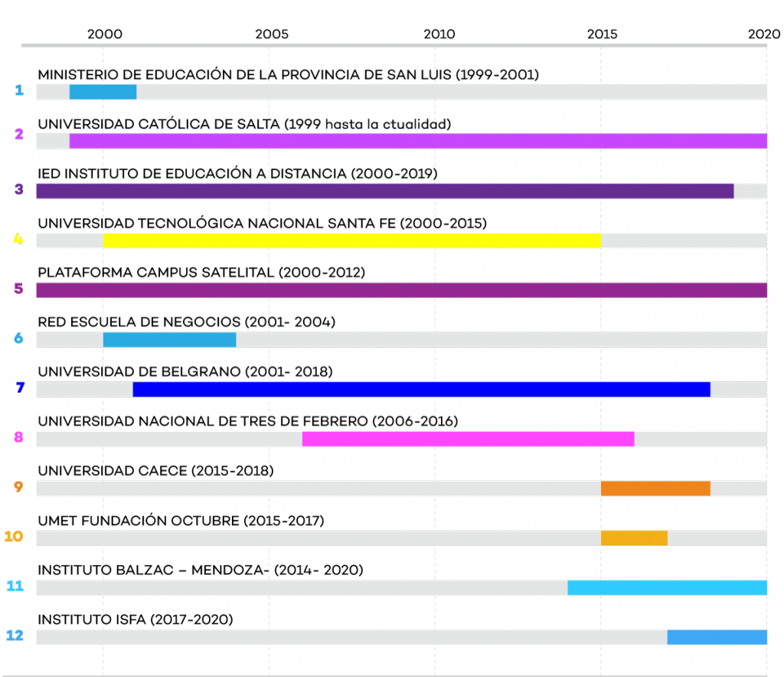Click the deep blue Universidad de Belgrano bar
784x677 pixels.
pyautogui.click(x=422, y=389)
